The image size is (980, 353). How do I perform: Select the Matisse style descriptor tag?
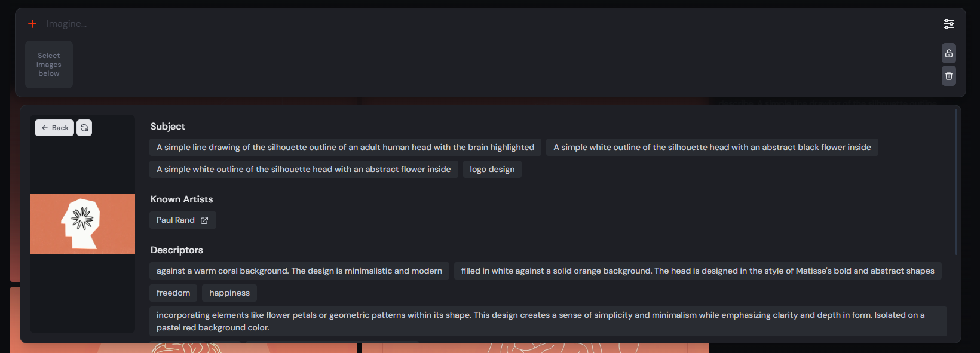pyautogui.click(x=697, y=271)
